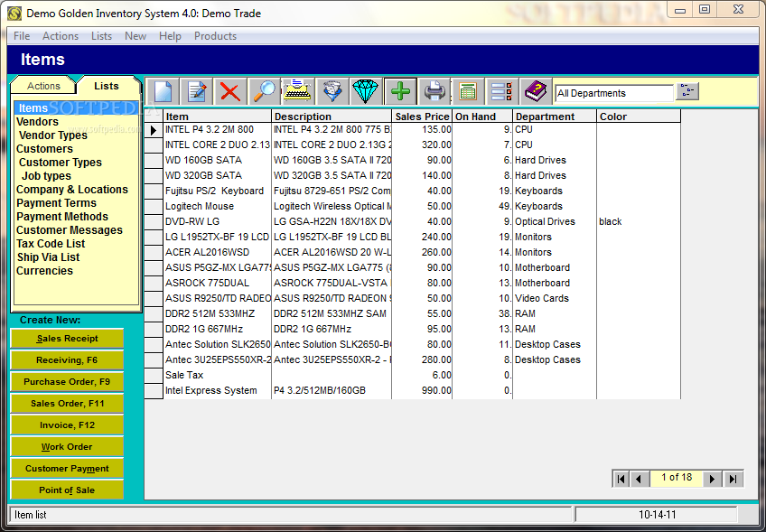Switch to the Lists tab
766x532 pixels.
pyautogui.click(x=107, y=86)
